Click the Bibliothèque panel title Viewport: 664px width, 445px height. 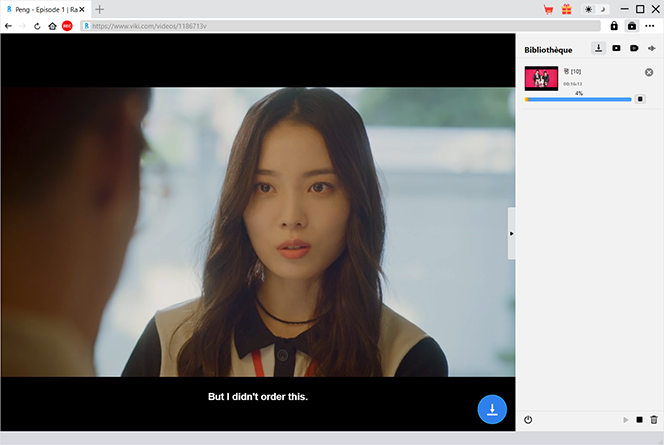(548, 50)
